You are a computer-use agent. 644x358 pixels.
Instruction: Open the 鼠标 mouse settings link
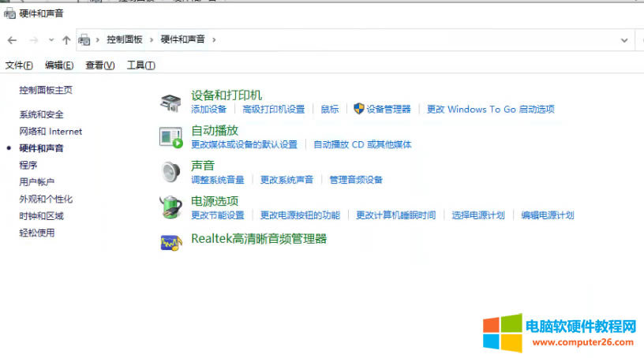(329, 109)
